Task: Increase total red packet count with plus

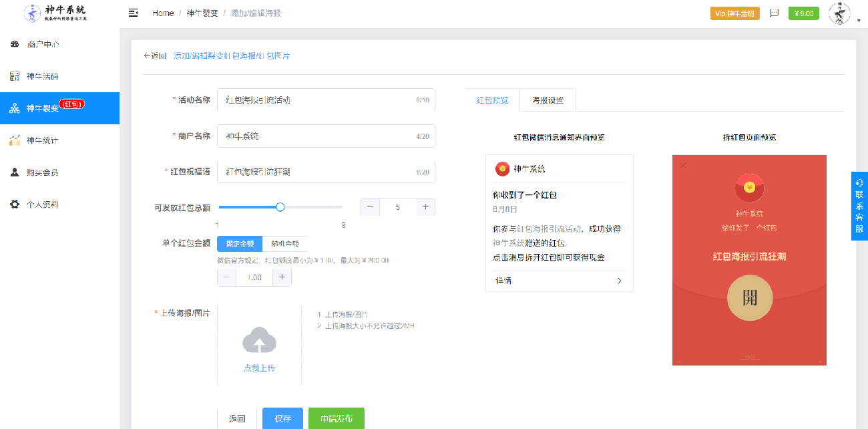Action: click(425, 207)
